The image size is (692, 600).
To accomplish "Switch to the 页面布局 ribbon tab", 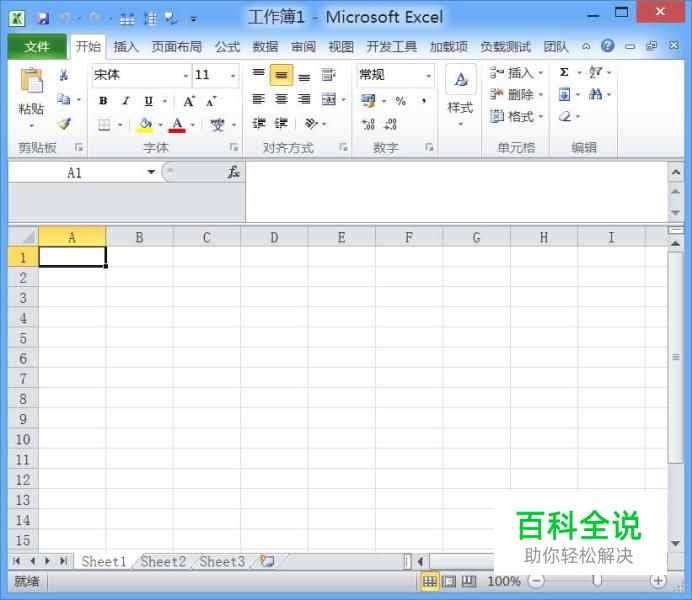I will (177, 47).
